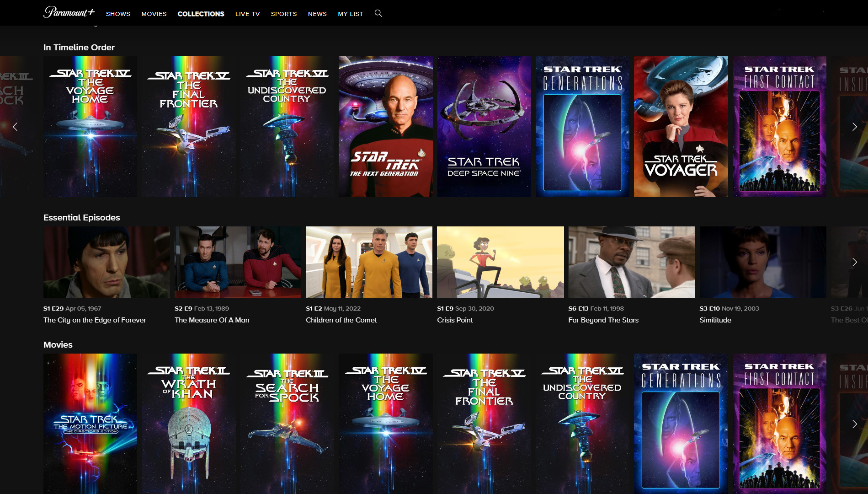Choose the Star Trek Voyager poster
Viewport: 868px width, 494px height.
pos(681,127)
